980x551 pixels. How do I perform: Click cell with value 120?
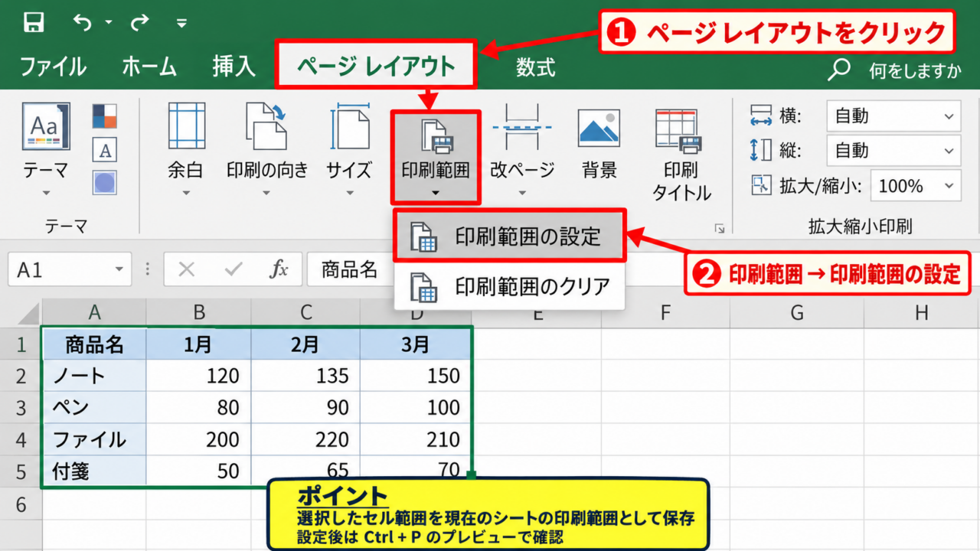[x=198, y=376]
